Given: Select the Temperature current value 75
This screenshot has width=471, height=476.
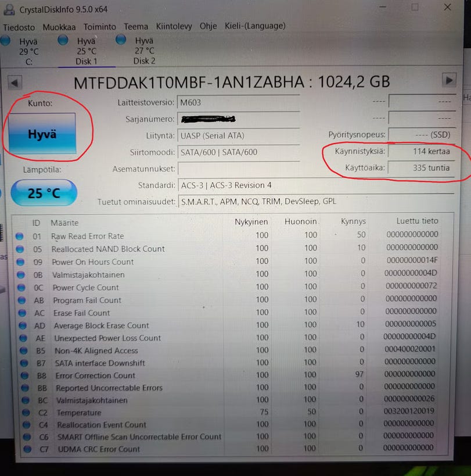Looking at the screenshot, I should pos(264,412).
